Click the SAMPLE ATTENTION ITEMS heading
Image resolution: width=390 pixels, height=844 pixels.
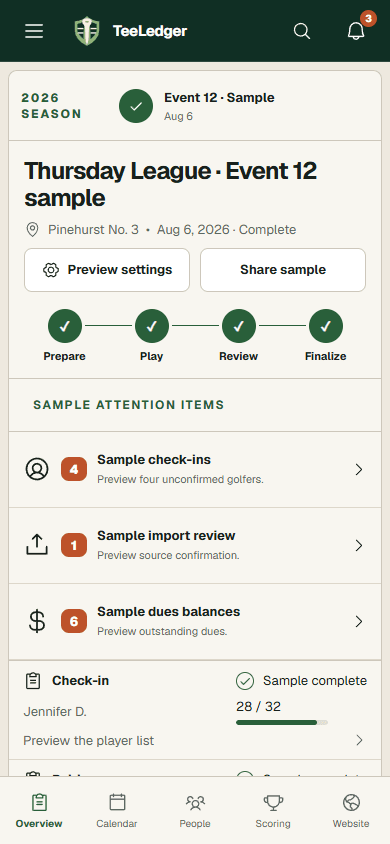(x=129, y=405)
